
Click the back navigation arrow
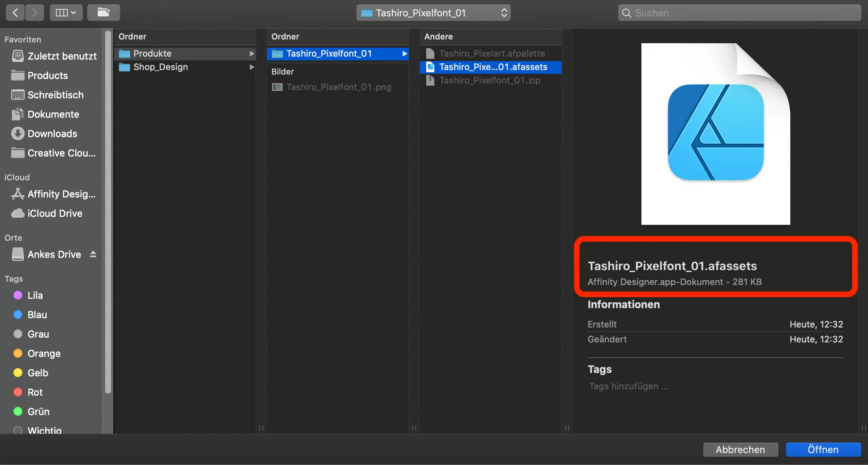pyautogui.click(x=15, y=13)
